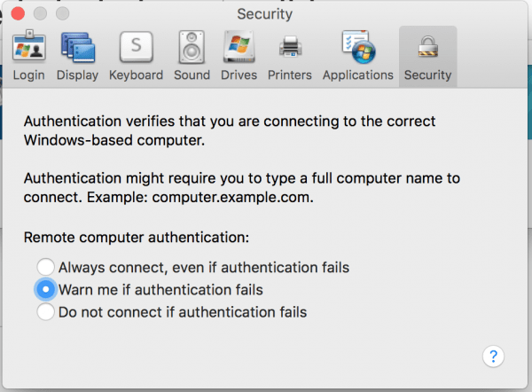The width and height of the screenshot is (532, 392).
Task: Choose the Warn me radio button
Action: point(46,289)
